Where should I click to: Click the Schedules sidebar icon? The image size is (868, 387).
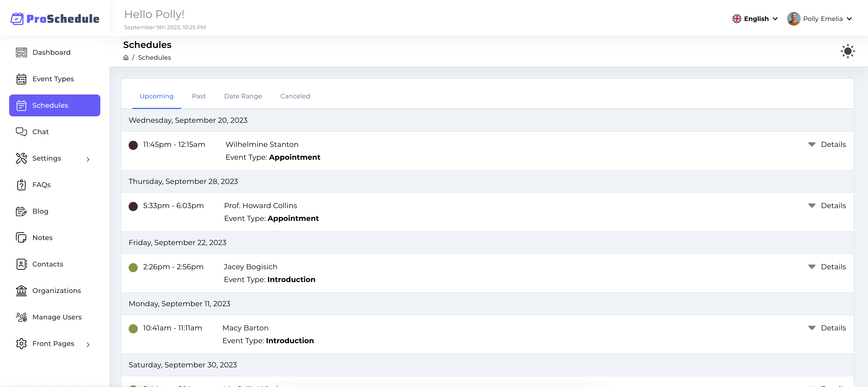pos(21,105)
